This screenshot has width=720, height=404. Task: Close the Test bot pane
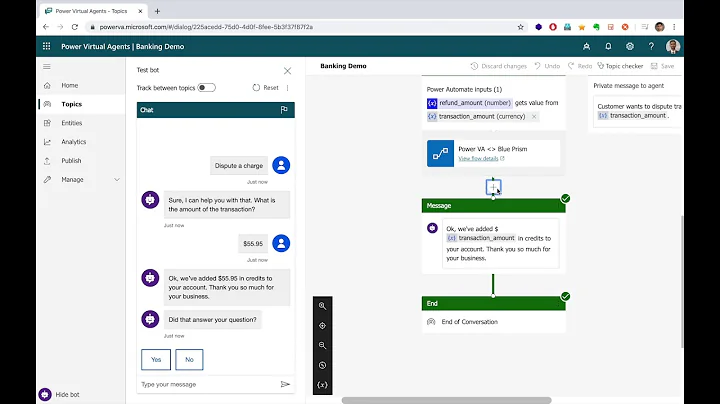[287, 71]
